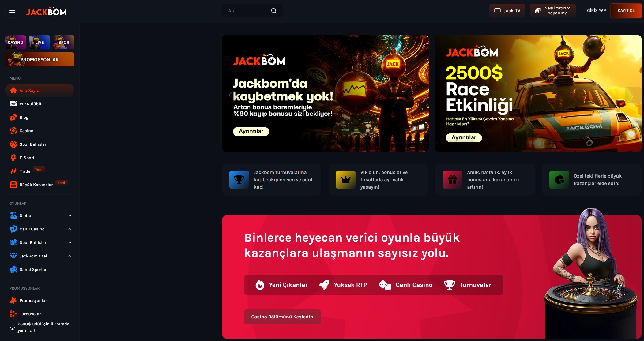This screenshot has height=341, width=644.
Task: Click the blue trophy tournament tile icon
Action: point(239,180)
